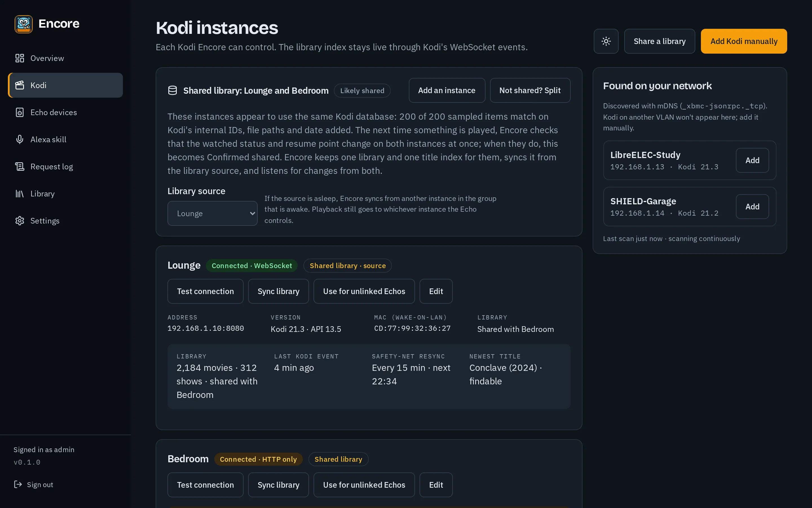Test connection for the Bedroom instance
Screen dimensions: 812x508
click(205, 485)
